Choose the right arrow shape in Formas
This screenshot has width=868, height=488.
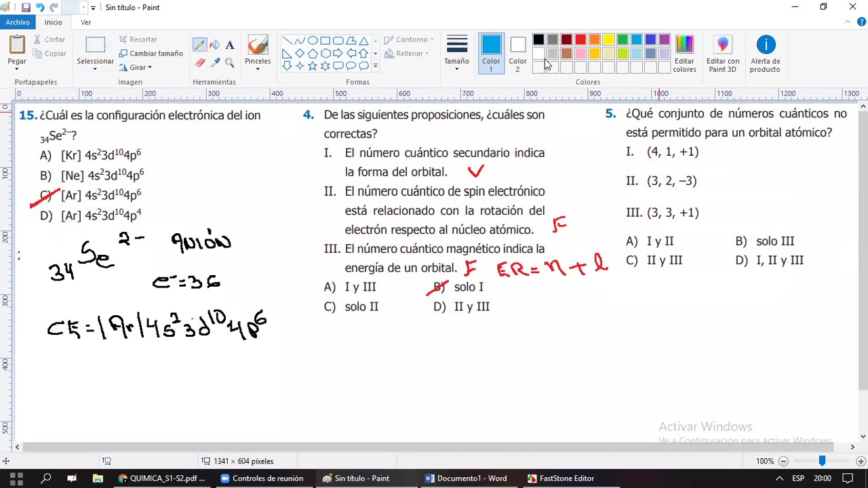pyautogui.click(x=338, y=54)
